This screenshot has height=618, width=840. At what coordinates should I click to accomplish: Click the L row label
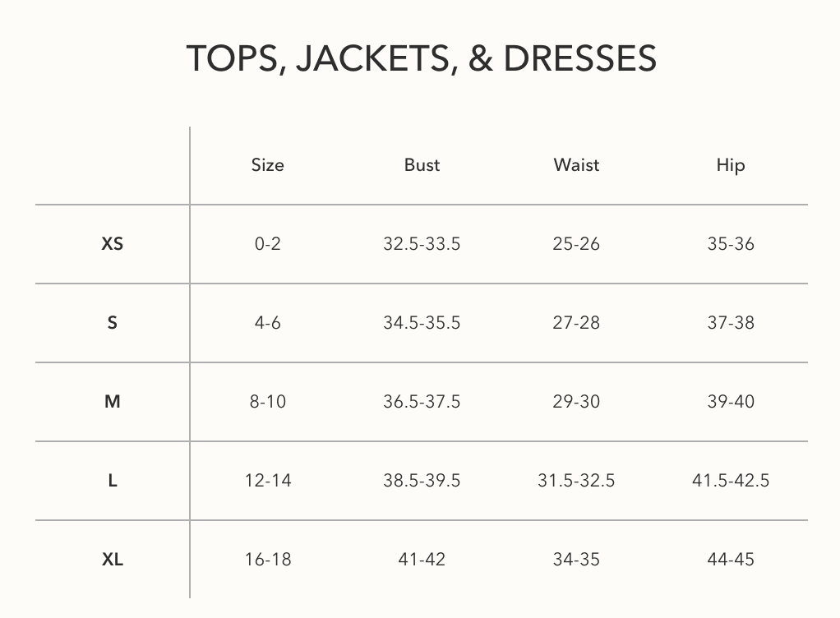point(112,481)
